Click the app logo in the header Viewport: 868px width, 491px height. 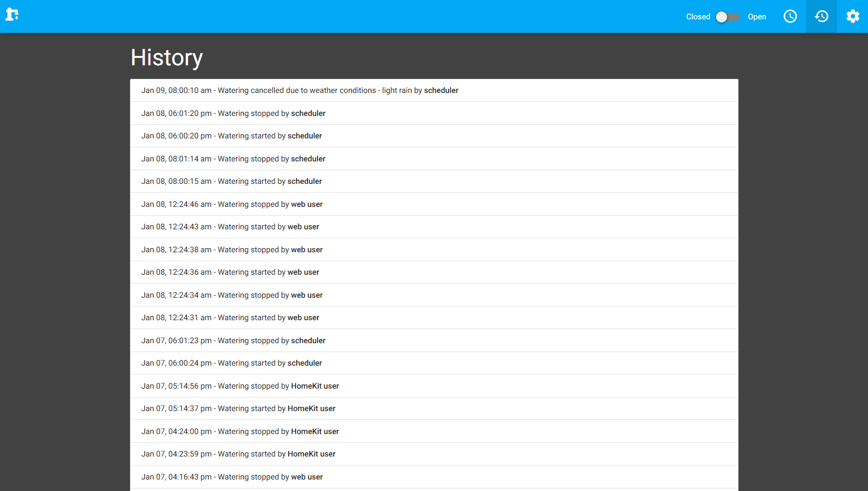[x=12, y=15]
